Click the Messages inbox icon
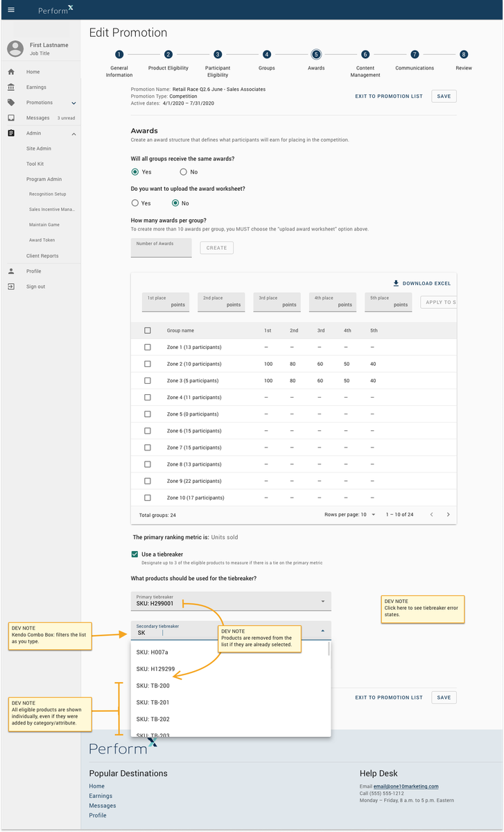 pyautogui.click(x=11, y=118)
